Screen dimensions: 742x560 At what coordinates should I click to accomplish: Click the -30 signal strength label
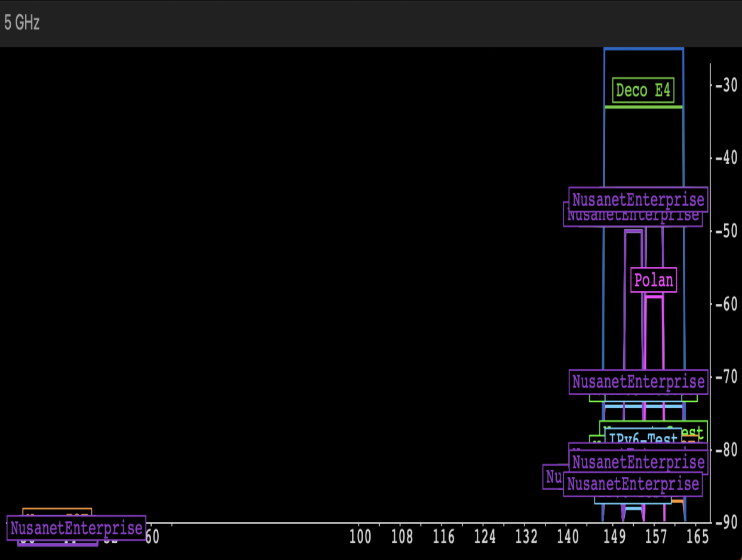point(726,85)
